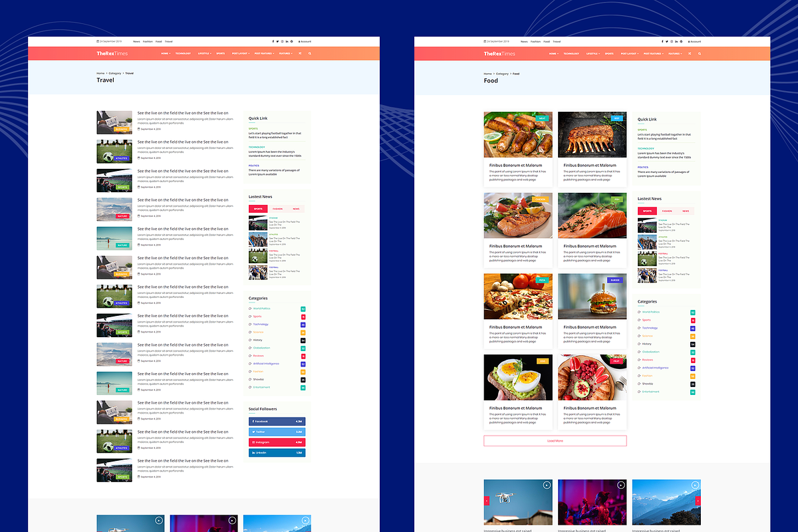This screenshot has width=798, height=532.
Task: Open Account link on Travel page top bar
Action: point(305,41)
